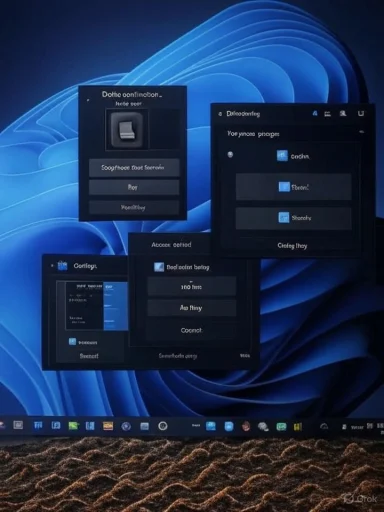Select the round radio dot in the right window
The image size is (384, 512).
click(230, 154)
